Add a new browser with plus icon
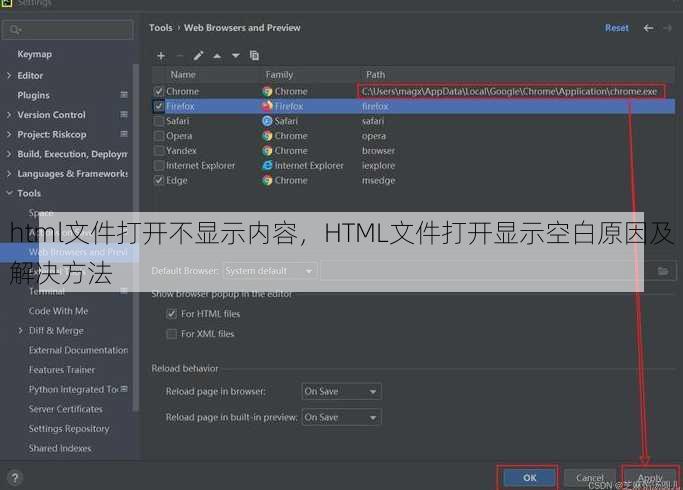 coord(161,56)
